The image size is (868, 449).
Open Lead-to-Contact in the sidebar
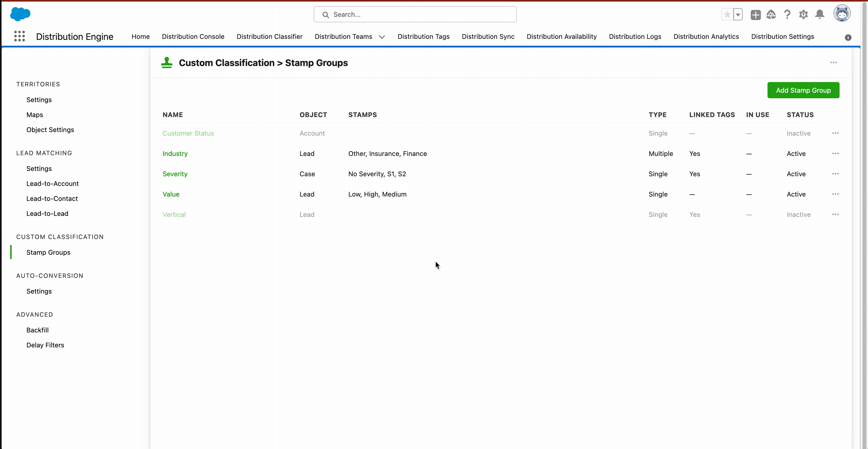[x=52, y=199]
